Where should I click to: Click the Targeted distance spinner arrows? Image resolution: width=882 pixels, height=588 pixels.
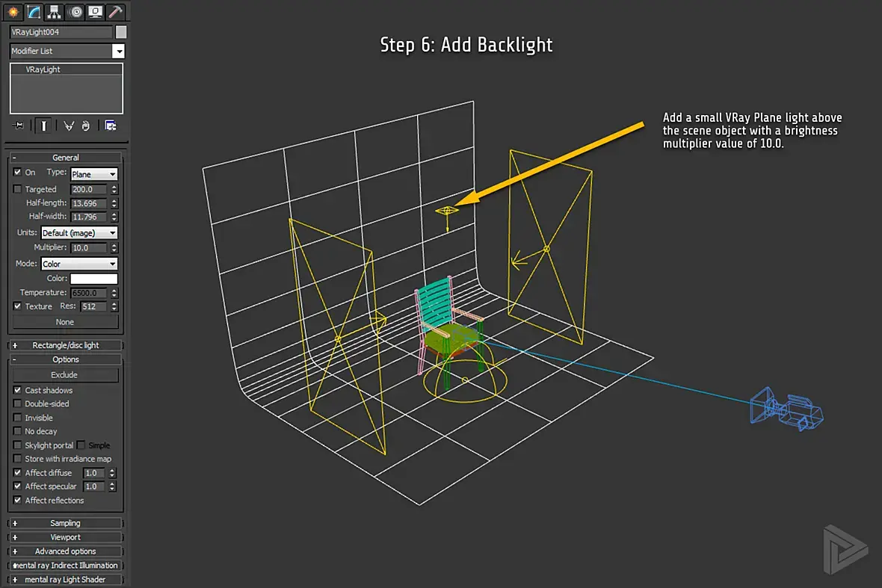(x=114, y=190)
